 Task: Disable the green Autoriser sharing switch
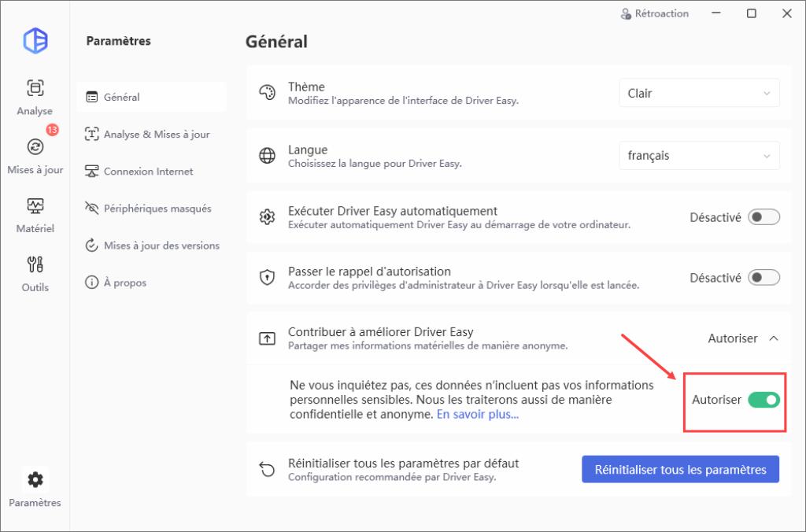(763, 399)
